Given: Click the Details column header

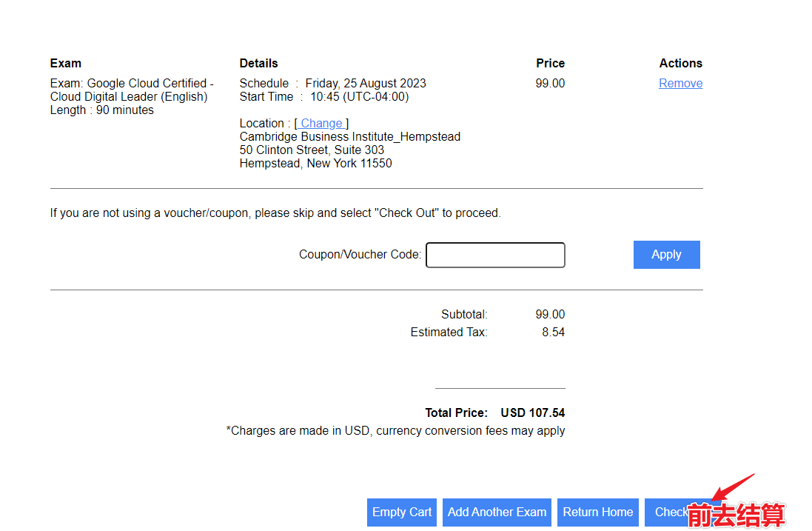Looking at the screenshot, I should click(x=258, y=64).
